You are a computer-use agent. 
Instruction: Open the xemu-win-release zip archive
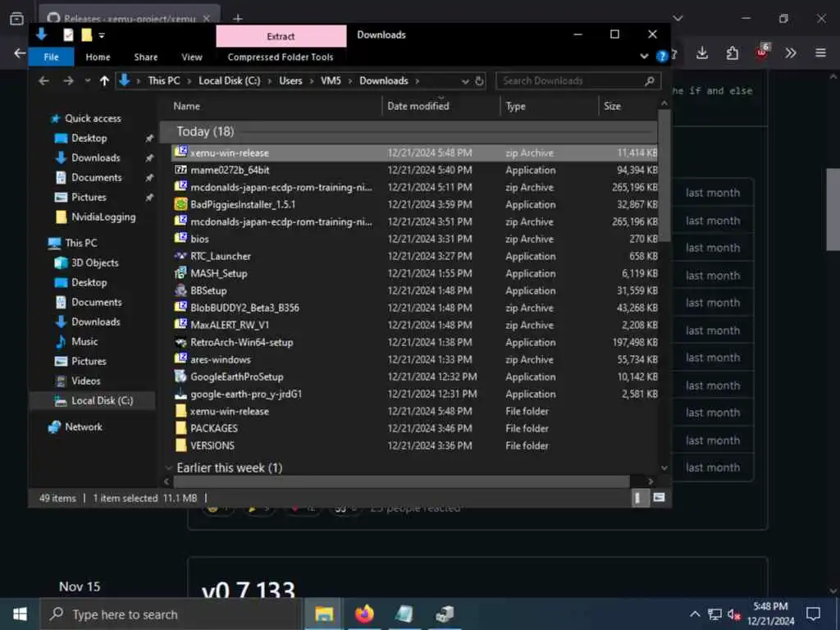230,153
